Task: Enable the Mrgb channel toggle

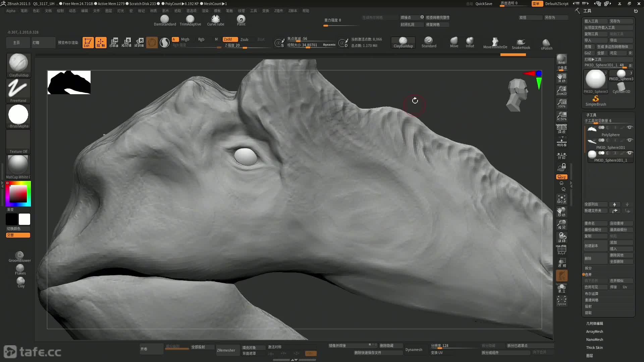Action: tap(185, 39)
